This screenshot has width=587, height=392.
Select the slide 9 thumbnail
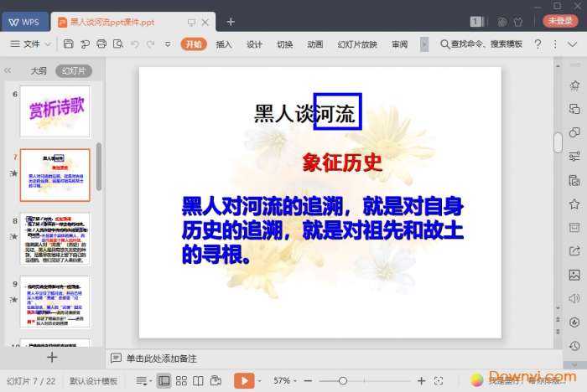55,302
